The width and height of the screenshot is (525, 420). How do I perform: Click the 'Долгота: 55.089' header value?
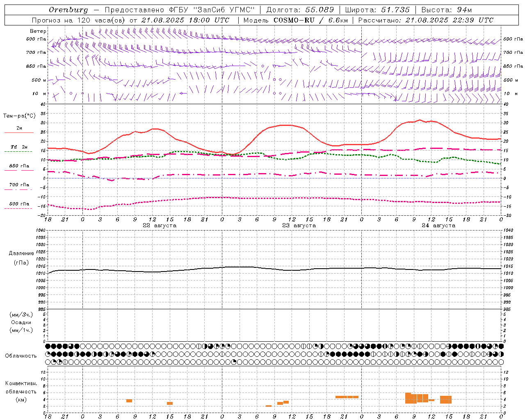(300, 10)
